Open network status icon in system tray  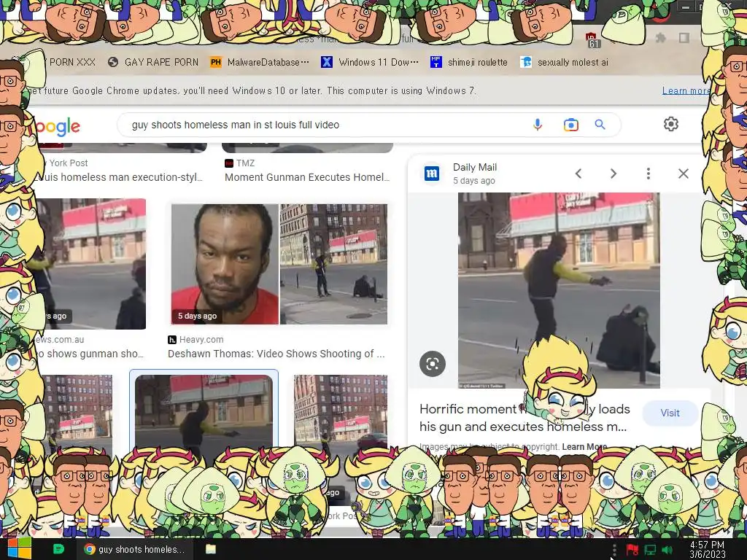tap(650, 551)
